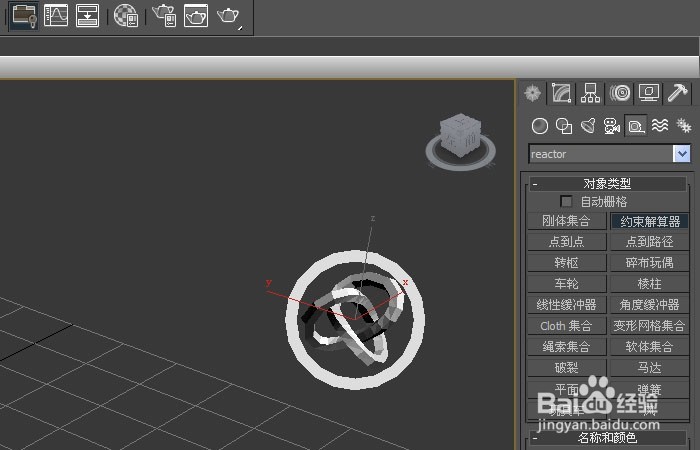700x450 pixels.
Task: Click the 约束解算器 button
Action: pyautogui.click(x=650, y=221)
